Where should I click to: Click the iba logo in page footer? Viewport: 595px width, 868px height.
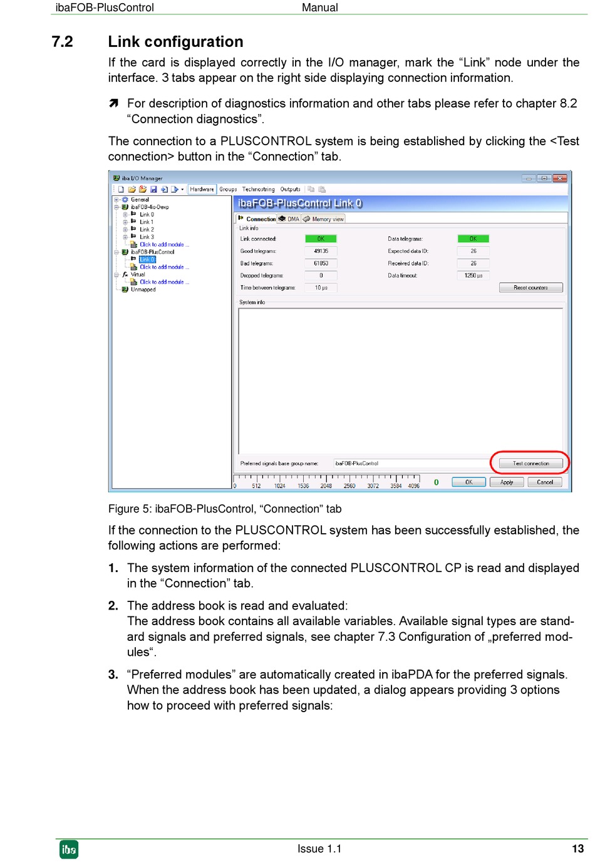pyautogui.click(x=69, y=849)
